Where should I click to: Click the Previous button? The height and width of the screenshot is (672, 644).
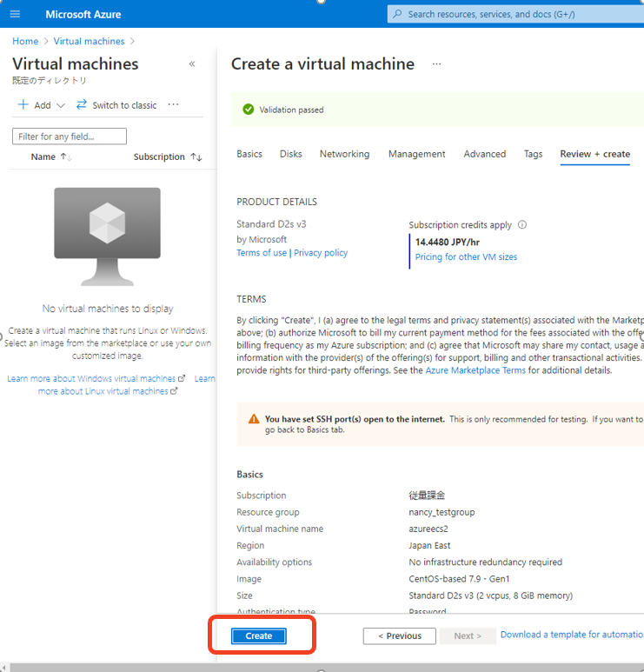coord(399,636)
